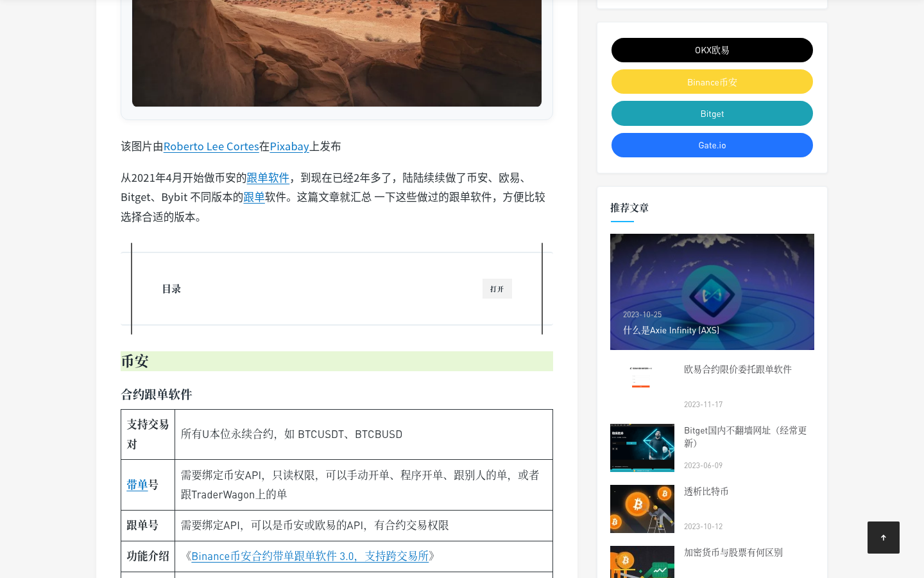
Task: Click the 推荐文章 sidebar heading
Action: (x=629, y=208)
